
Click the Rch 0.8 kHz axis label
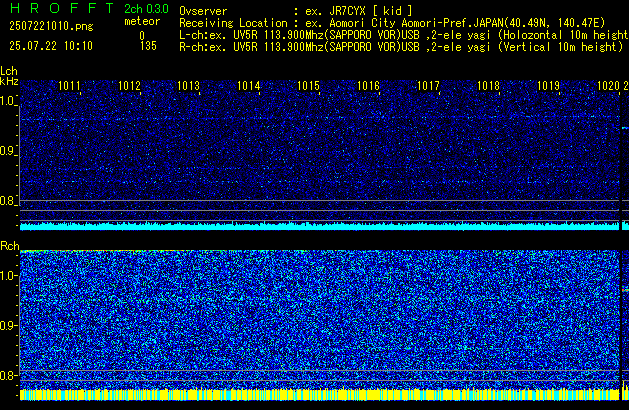[x=8, y=375]
